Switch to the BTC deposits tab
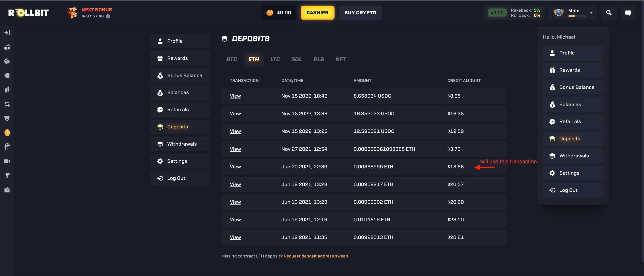Screen dimensions: 644x276 click(x=231, y=59)
